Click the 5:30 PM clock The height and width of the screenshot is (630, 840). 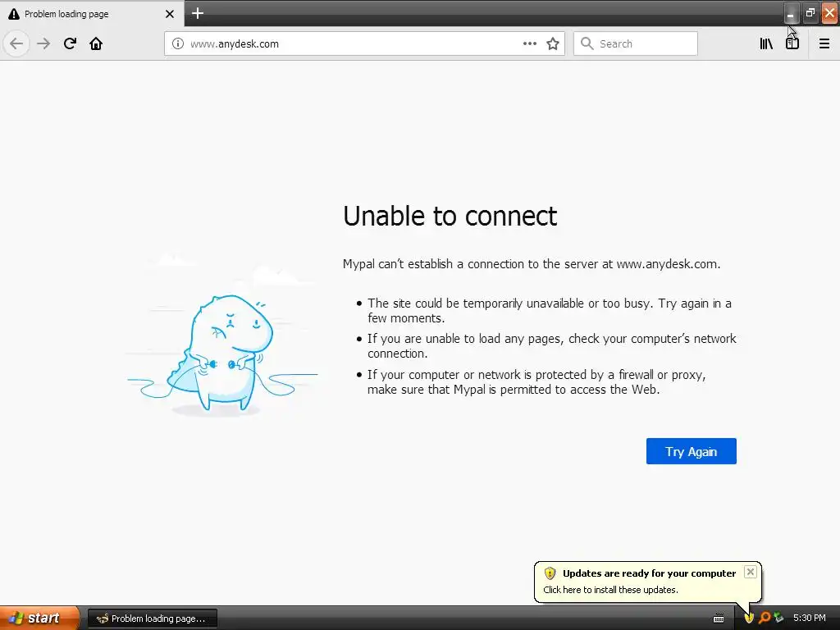tap(810, 618)
